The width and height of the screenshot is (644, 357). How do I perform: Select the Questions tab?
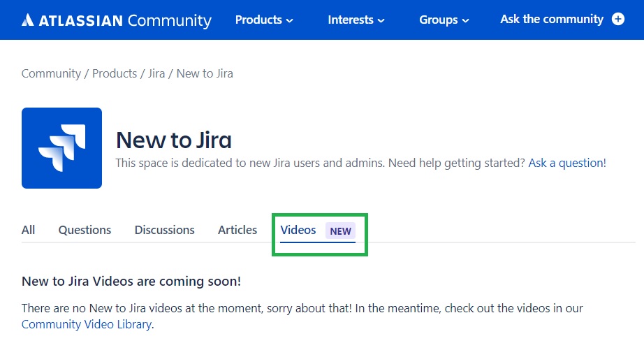point(85,230)
